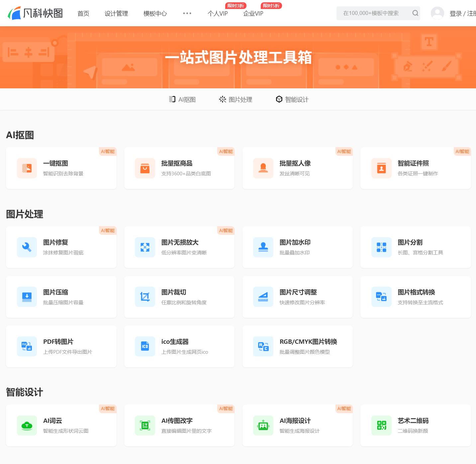476x464 pixels.
Task: Open the 图片加水印 watermark stamp icon
Action: [263, 247]
